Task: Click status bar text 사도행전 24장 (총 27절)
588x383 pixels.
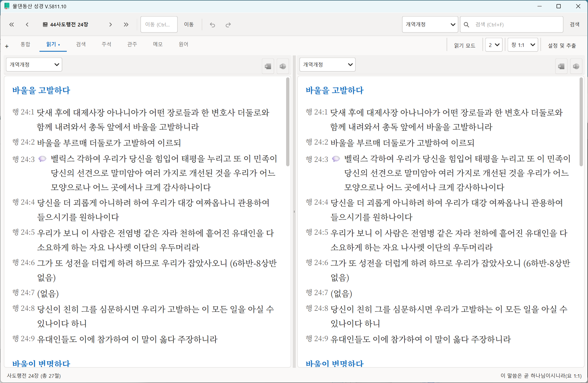Action: (x=34, y=376)
